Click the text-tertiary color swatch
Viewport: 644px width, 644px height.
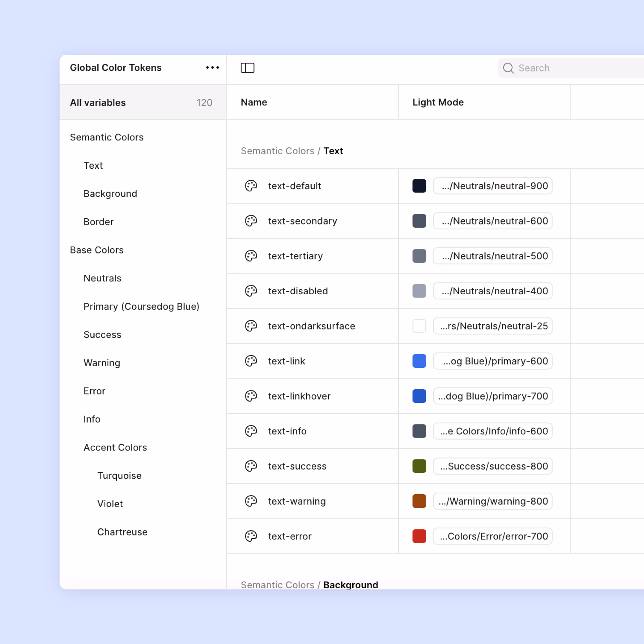tap(419, 256)
